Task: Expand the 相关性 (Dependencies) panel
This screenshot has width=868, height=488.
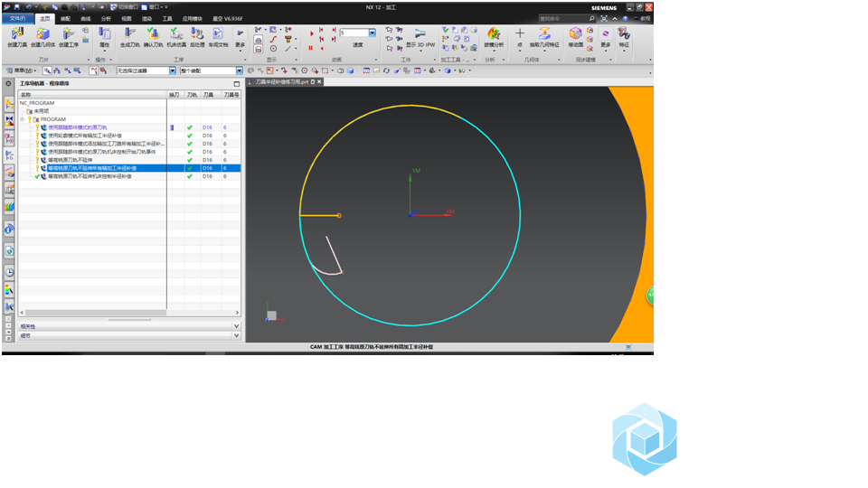Action: (x=129, y=326)
